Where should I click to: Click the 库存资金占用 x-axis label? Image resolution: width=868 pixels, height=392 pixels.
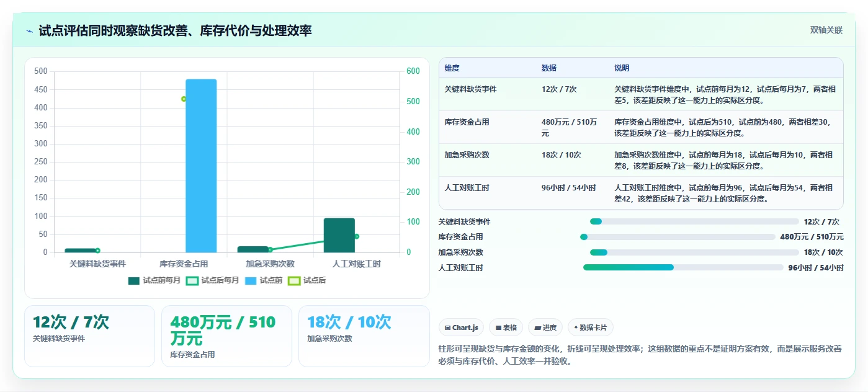coord(184,264)
